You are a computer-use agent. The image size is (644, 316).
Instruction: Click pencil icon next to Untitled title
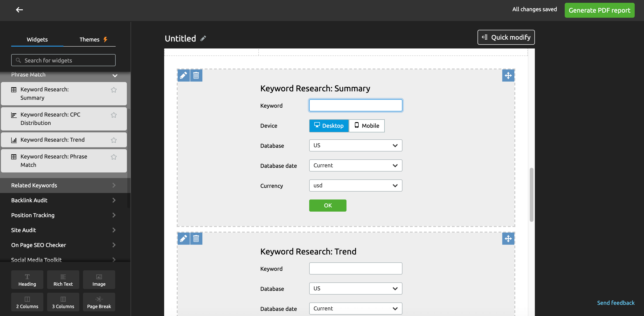click(203, 38)
